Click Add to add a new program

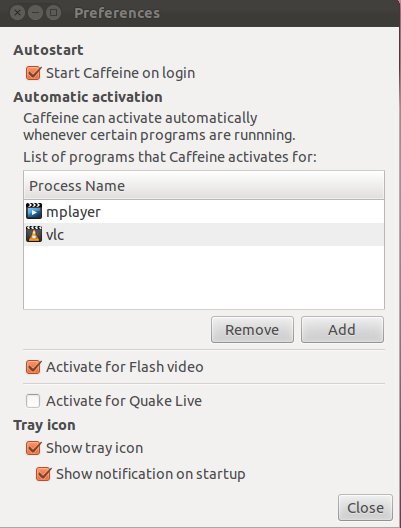tap(342, 330)
